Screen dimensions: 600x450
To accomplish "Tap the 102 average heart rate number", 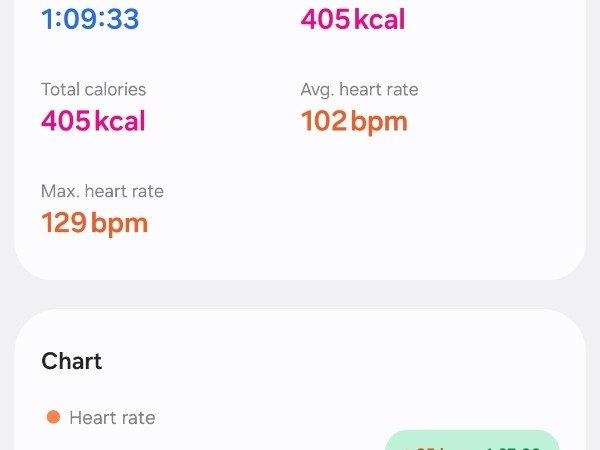I will [x=324, y=121].
